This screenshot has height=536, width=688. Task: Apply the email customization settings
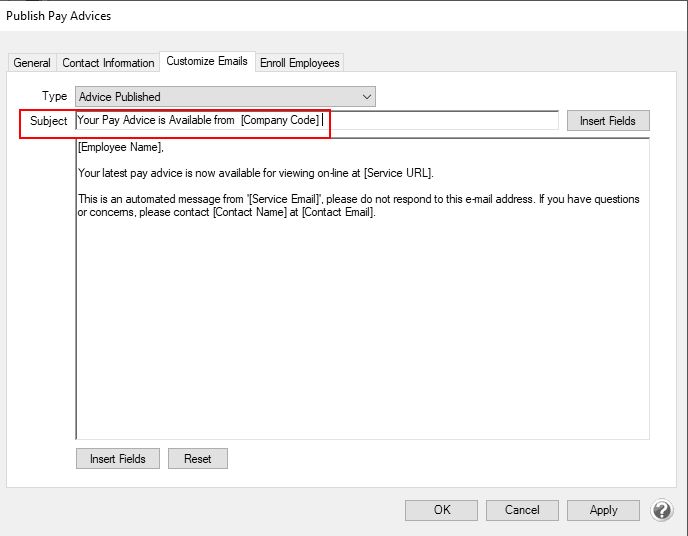(x=603, y=510)
